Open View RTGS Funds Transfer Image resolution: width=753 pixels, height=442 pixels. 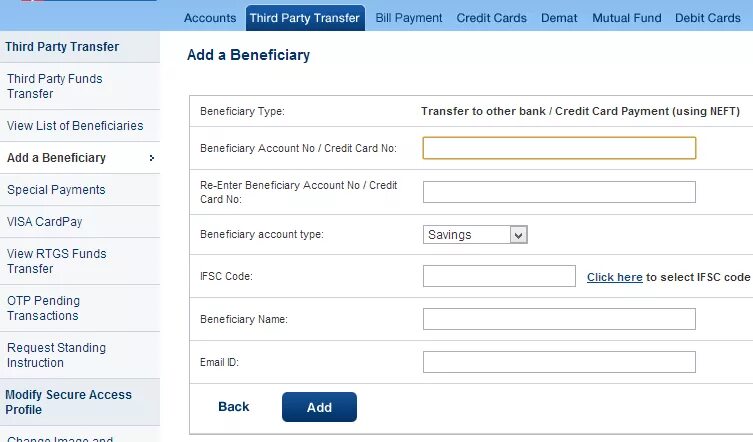coord(57,261)
